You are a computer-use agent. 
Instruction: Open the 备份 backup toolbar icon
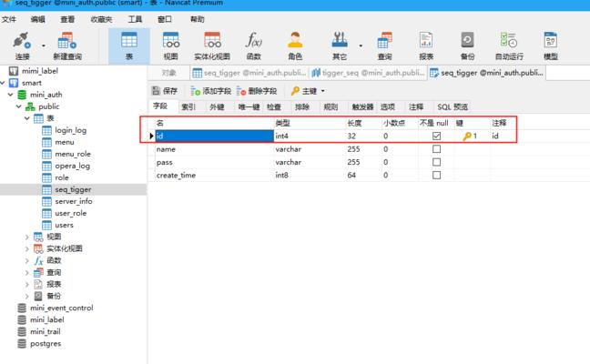(x=467, y=45)
